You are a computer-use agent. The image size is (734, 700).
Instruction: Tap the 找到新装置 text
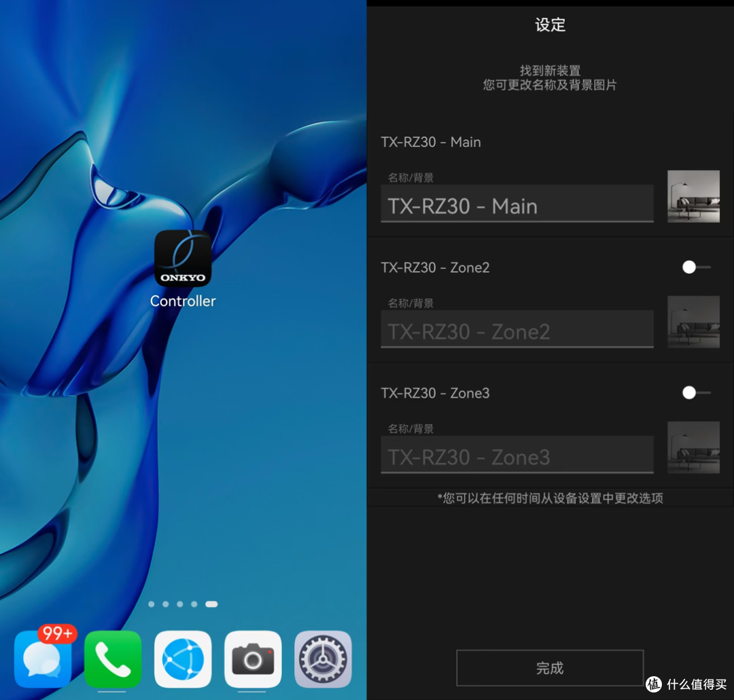pyautogui.click(x=550, y=71)
